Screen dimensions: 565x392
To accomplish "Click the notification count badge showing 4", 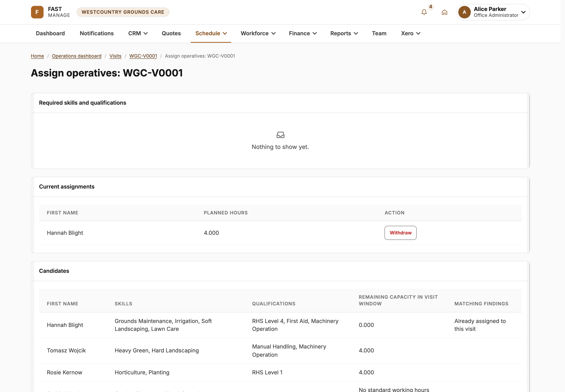I will click(x=430, y=7).
